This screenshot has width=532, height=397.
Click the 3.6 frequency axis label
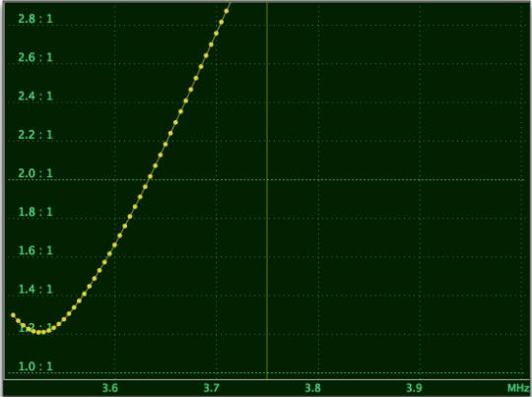coord(110,387)
